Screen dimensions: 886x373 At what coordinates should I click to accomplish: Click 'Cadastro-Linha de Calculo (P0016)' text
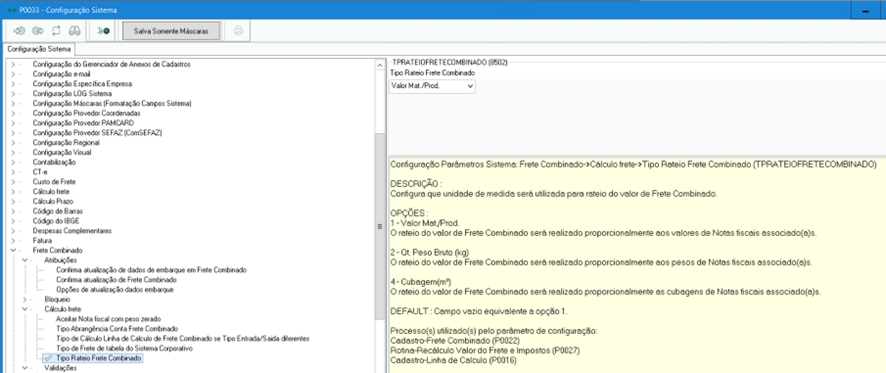(x=453, y=360)
